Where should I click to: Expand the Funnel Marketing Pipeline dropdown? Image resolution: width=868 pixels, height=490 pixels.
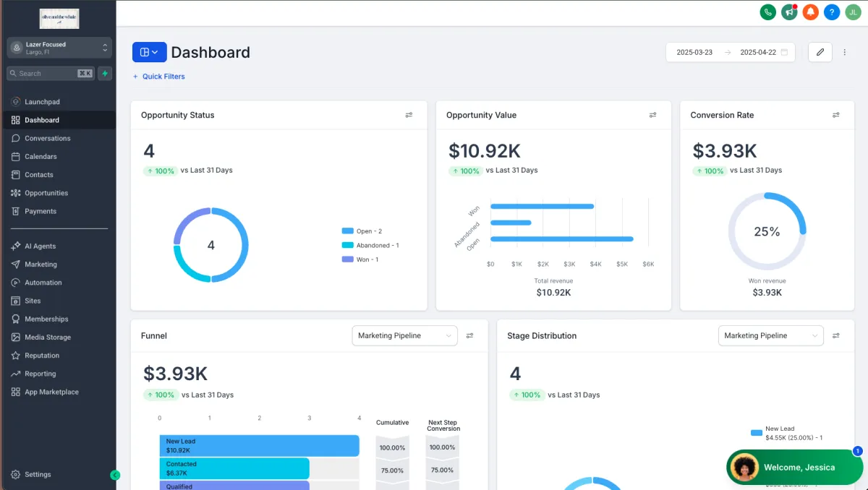(x=405, y=335)
